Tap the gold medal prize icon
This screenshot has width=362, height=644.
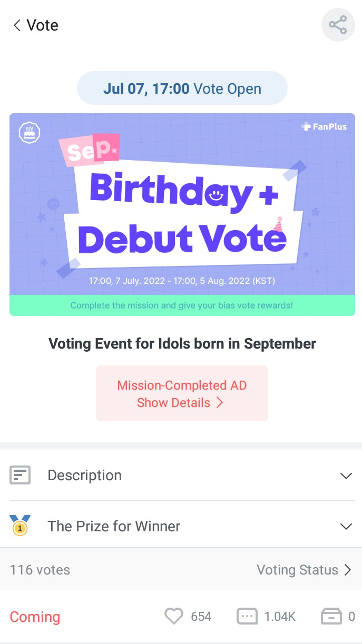20,526
